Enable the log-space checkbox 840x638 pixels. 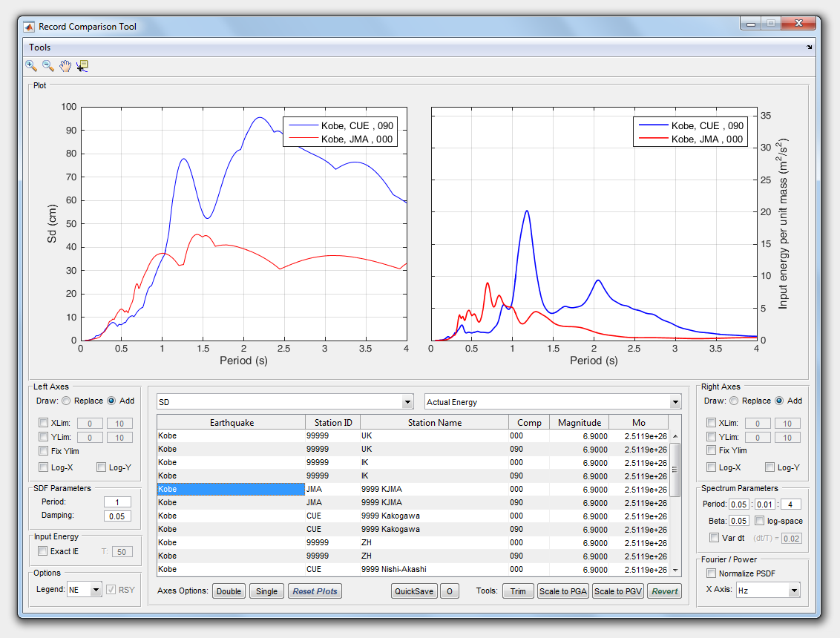coord(759,521)
